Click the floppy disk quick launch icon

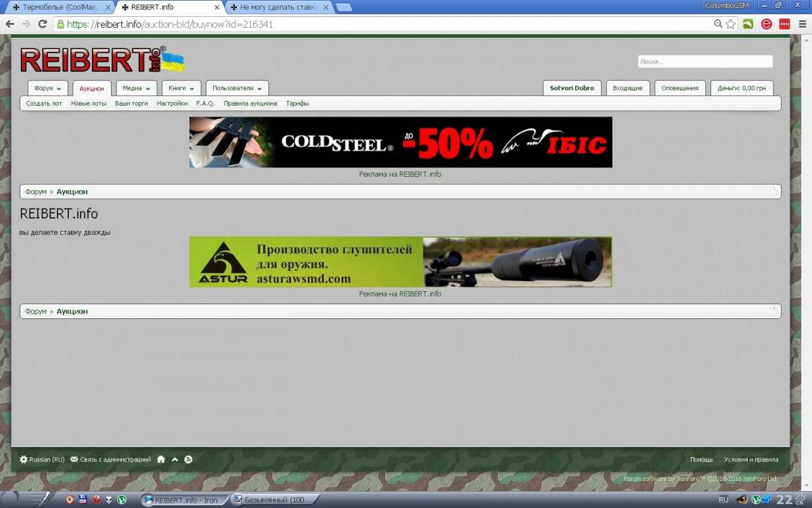coord(83,500)
